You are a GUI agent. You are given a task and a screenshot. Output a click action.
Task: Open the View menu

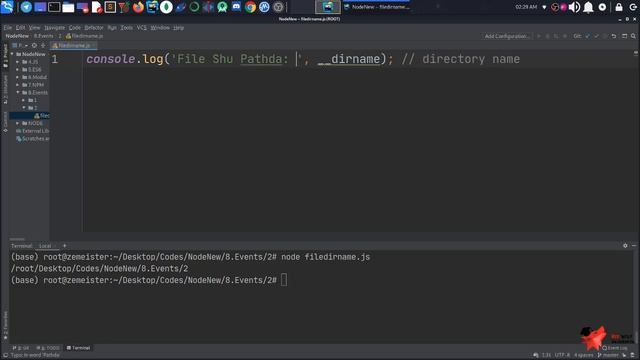(x=34, y=27)
